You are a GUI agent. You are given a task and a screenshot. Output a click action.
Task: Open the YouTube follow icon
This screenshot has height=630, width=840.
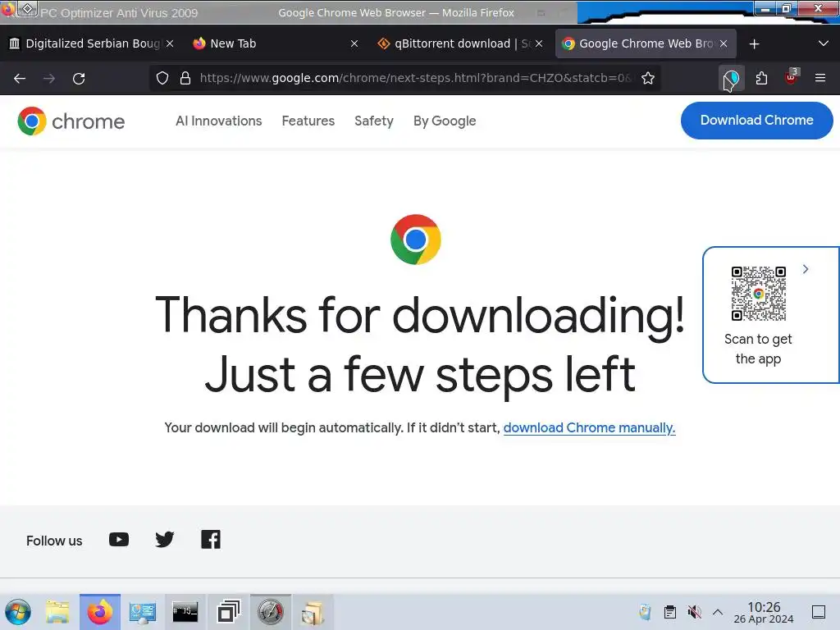pos(119,540)
